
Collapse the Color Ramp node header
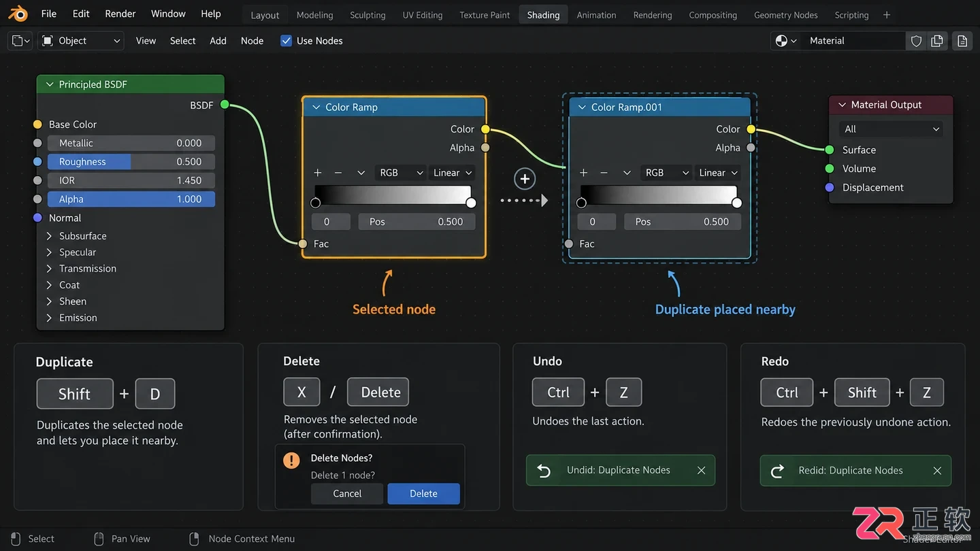316,107
